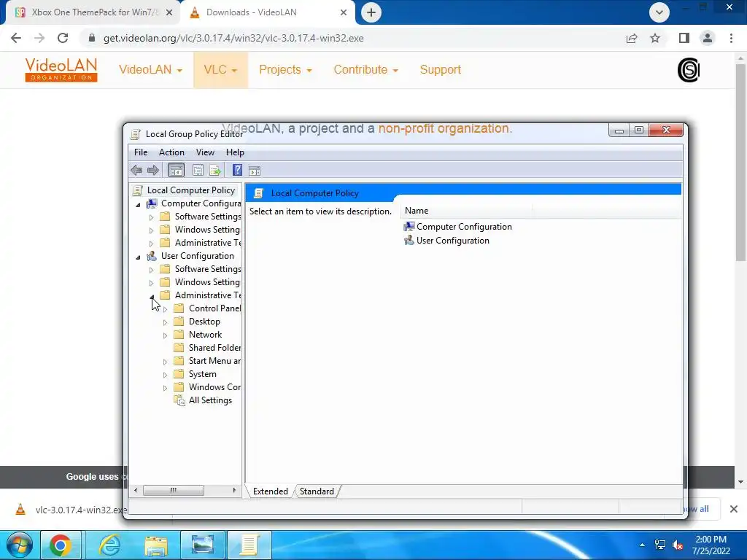Click the Export List toolbar icon
747x560 pixels.
(215, 170)
